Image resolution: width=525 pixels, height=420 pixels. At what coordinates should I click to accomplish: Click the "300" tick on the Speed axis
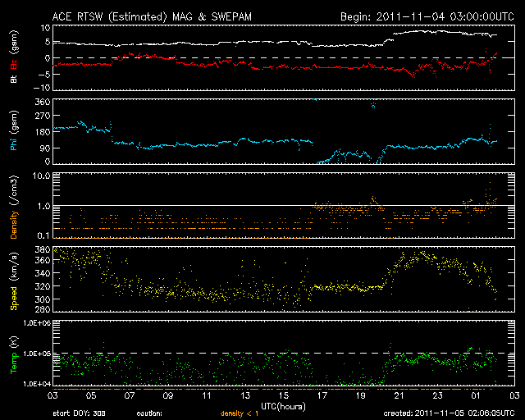43,299
